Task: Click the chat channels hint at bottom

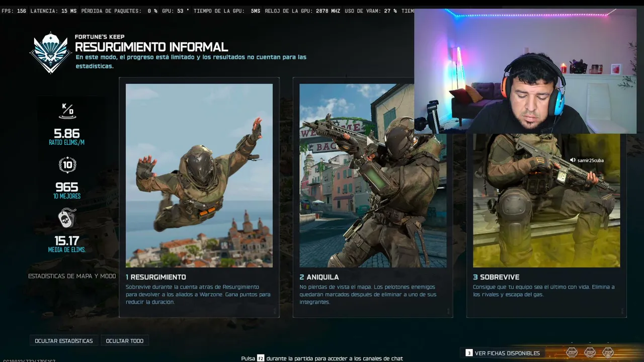Action: pyautogui.click(x=322, y=358)
